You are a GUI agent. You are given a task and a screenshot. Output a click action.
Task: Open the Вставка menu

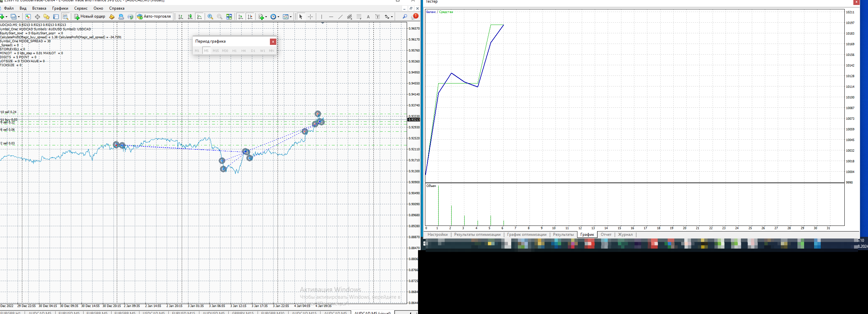tap(39, 8)
